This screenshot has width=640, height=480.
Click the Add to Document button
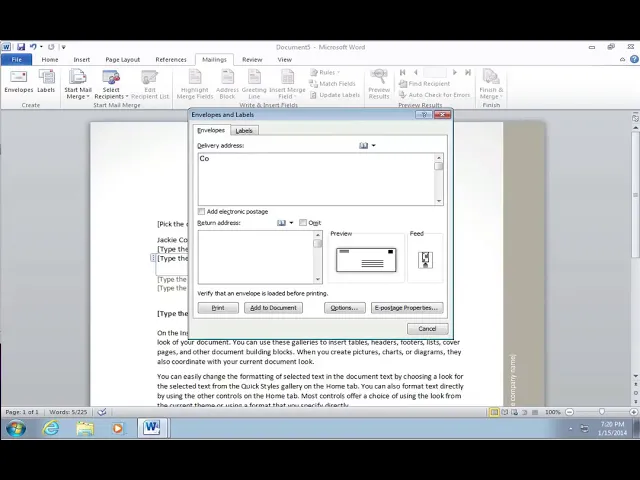click(x=273, y=308)
